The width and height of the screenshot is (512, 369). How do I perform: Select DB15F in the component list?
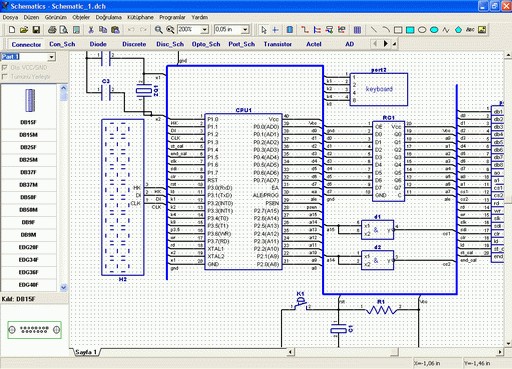(29, 122)
